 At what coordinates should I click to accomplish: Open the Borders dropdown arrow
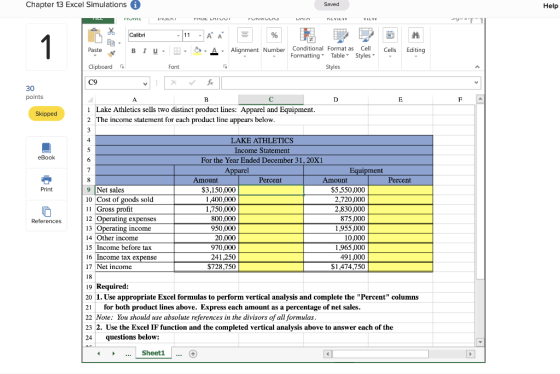pyautogui.click(x=185, y=51)
